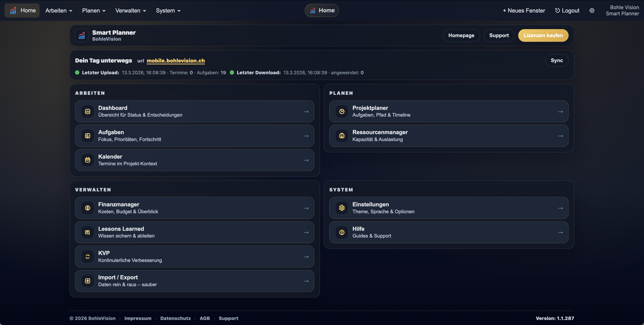Open the Lessons Learned speech bubble icon
644x325 pixels.
click(87, 232)
